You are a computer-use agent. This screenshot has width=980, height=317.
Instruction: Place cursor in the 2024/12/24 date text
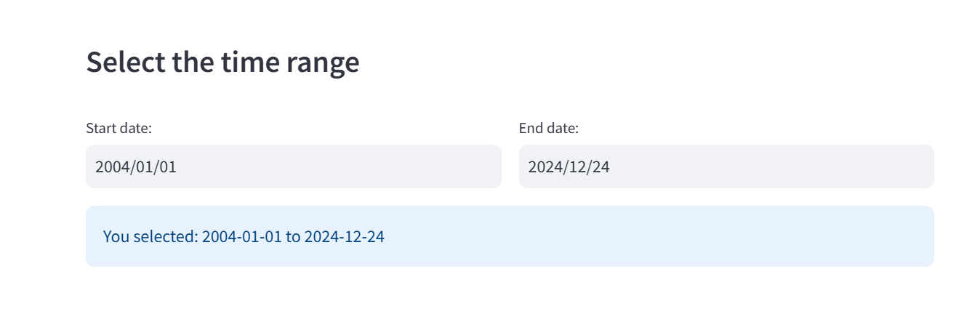click(569, 166)
